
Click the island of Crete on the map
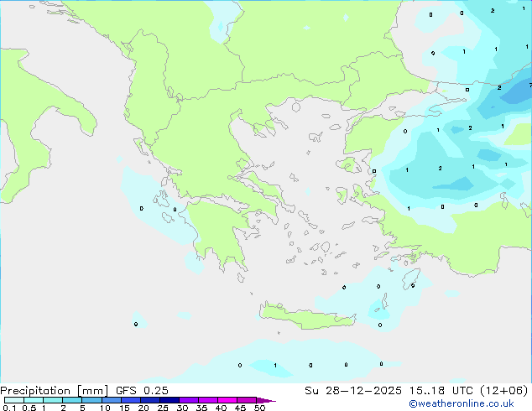pos(307,317)
